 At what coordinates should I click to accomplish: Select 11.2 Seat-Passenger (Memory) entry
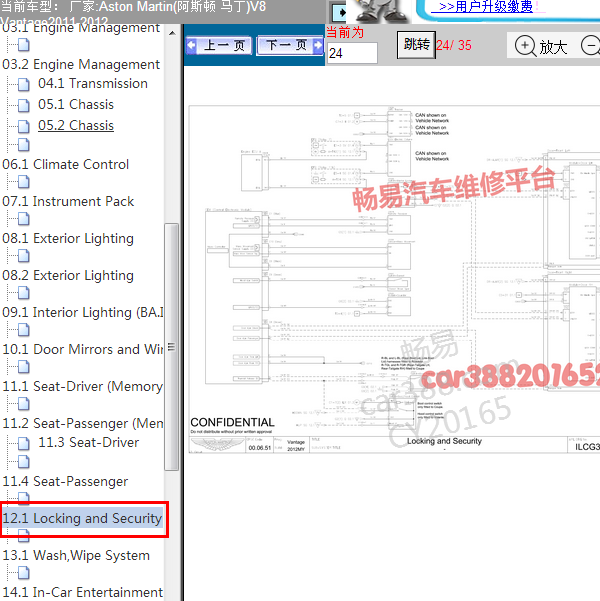(83, 423)
